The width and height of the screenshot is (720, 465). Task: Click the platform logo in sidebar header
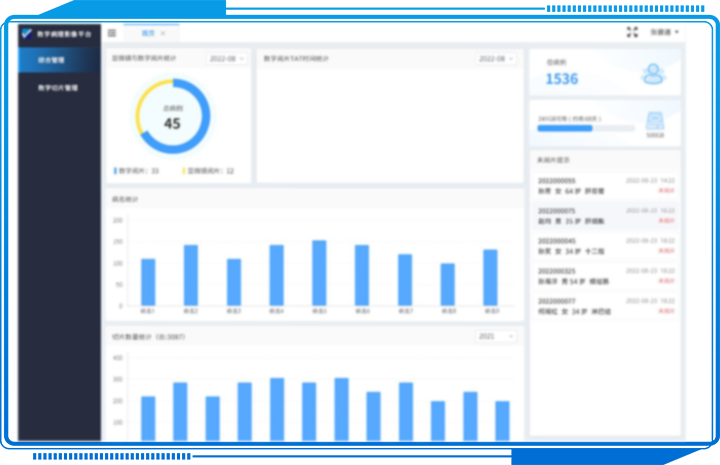(27, 33)
